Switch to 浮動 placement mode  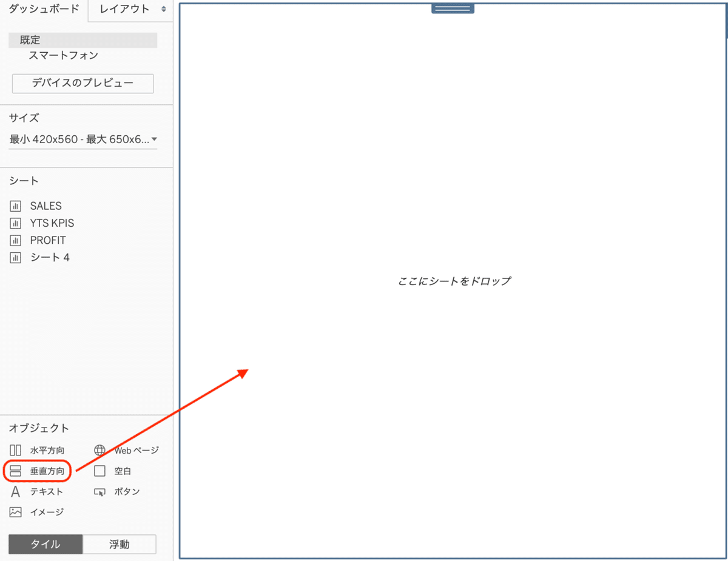[120, 544]
